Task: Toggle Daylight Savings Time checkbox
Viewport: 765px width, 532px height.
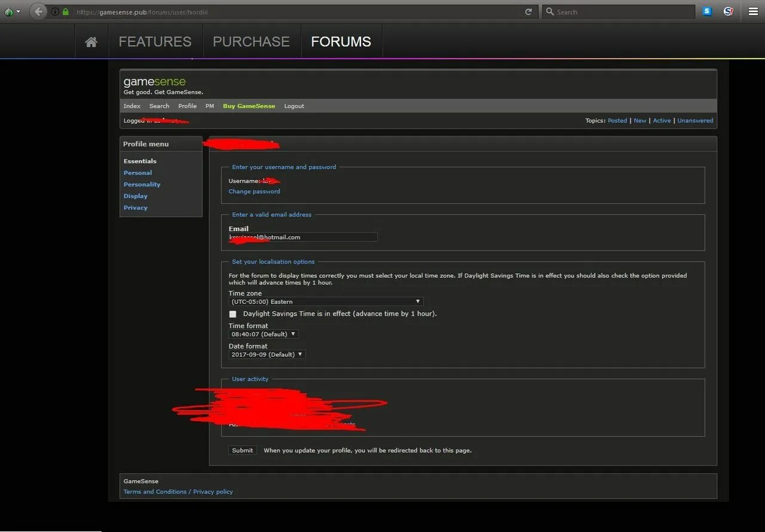Action: 232,314
